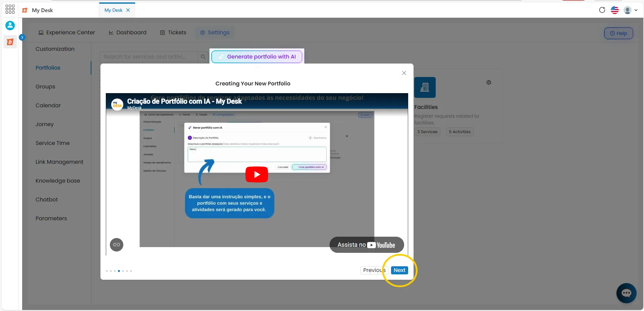This screenshot has height=311, width=644.
Task: Copy video link with chain icon
Action: 117,244
